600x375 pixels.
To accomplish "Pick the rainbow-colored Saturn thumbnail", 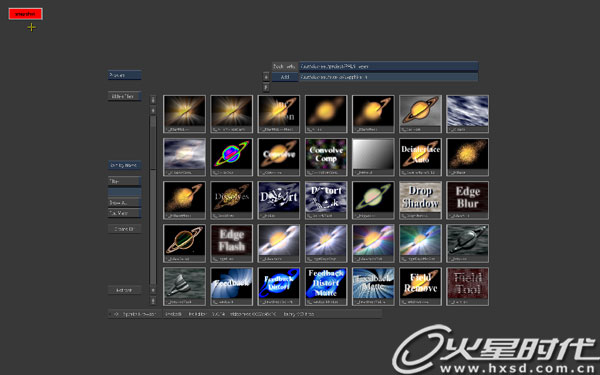I will tap(232, 157).
